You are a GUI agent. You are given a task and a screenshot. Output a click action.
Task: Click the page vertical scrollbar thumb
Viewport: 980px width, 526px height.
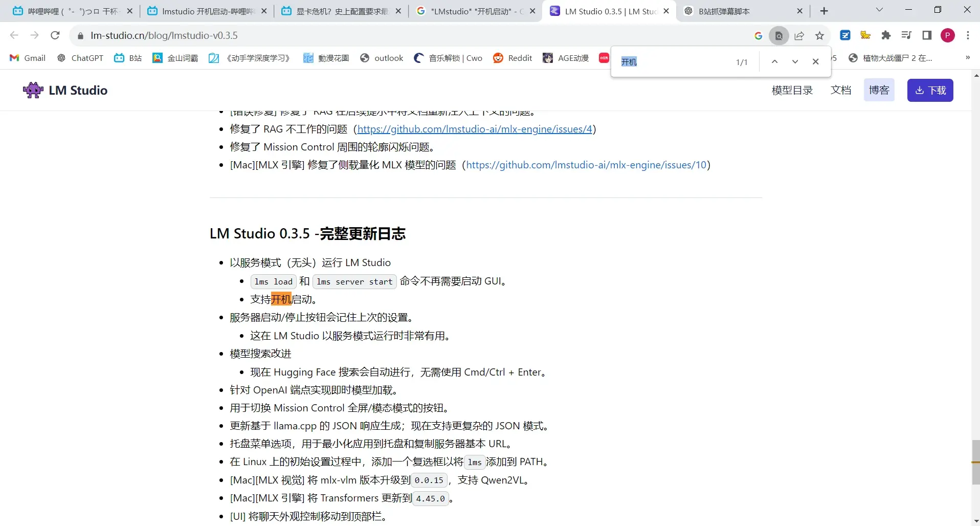pyautogui.click(x=975, y=462)
